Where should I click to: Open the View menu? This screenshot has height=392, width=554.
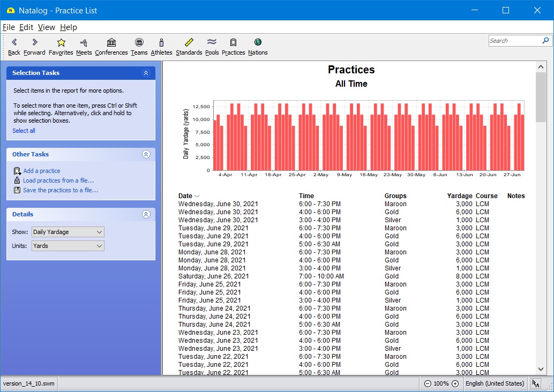(x=46, y=27)
